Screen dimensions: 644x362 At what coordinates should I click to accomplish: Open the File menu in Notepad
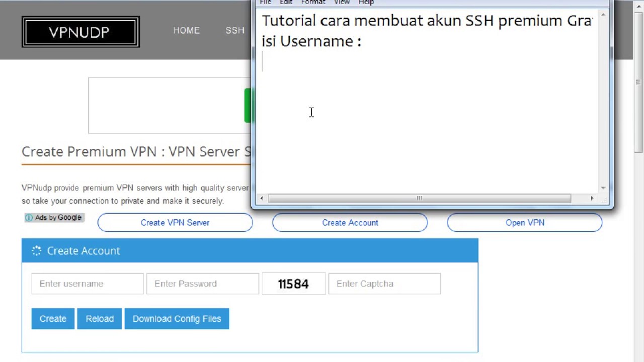(x=265, y=2)
